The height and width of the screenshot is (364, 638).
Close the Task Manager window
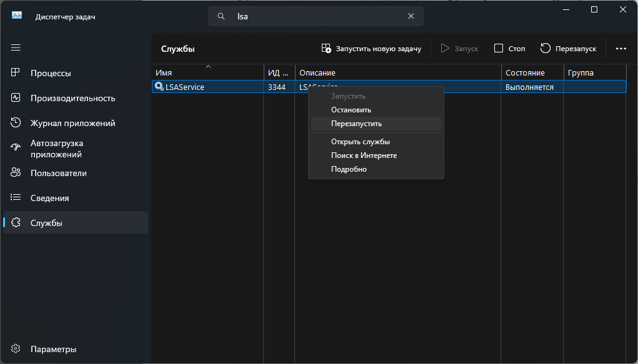click(623, 9)
